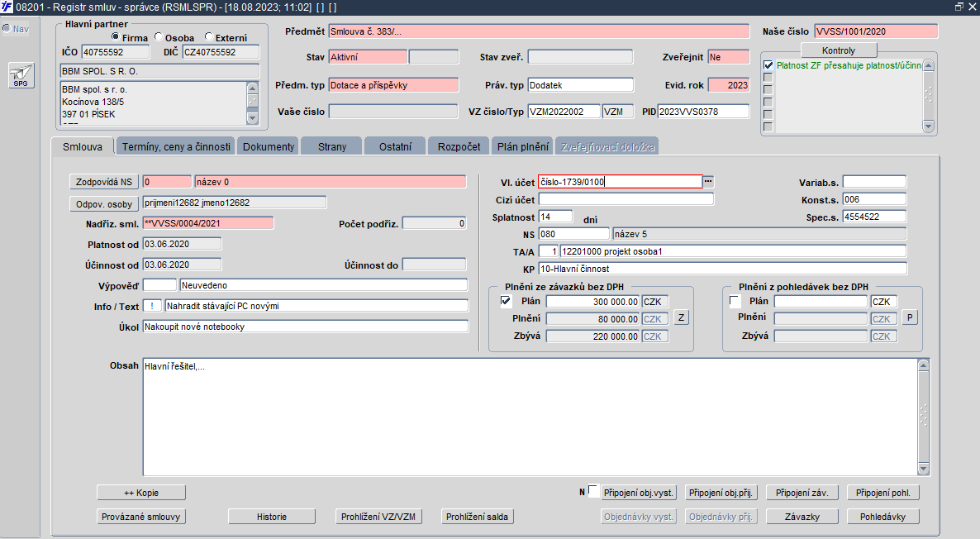Click down arrow of Obsah text scrollbar
Screen dimensions: 980x539
click(x=923, y=469)
